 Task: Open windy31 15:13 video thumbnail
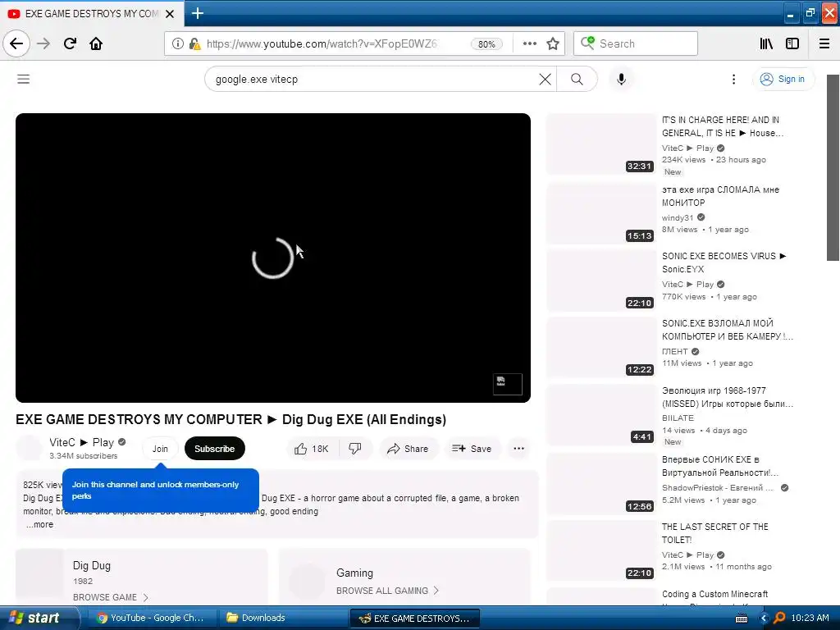[x=600, y=214]
